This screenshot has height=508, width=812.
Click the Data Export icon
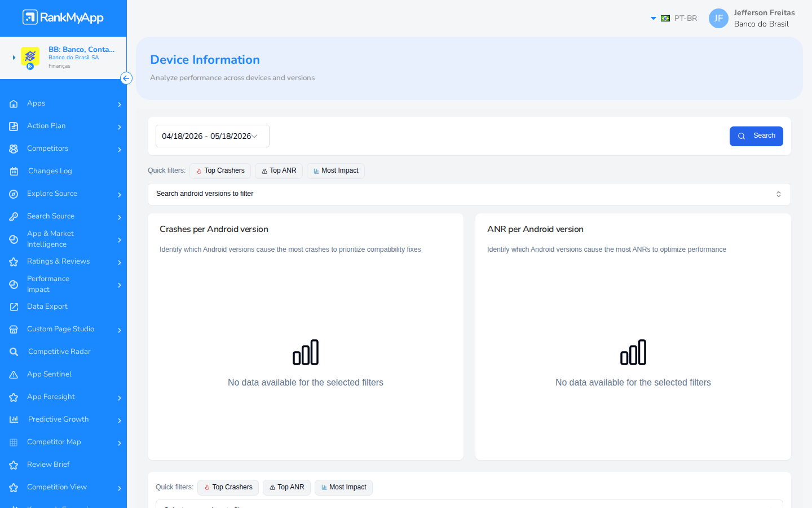pos(14,306)
